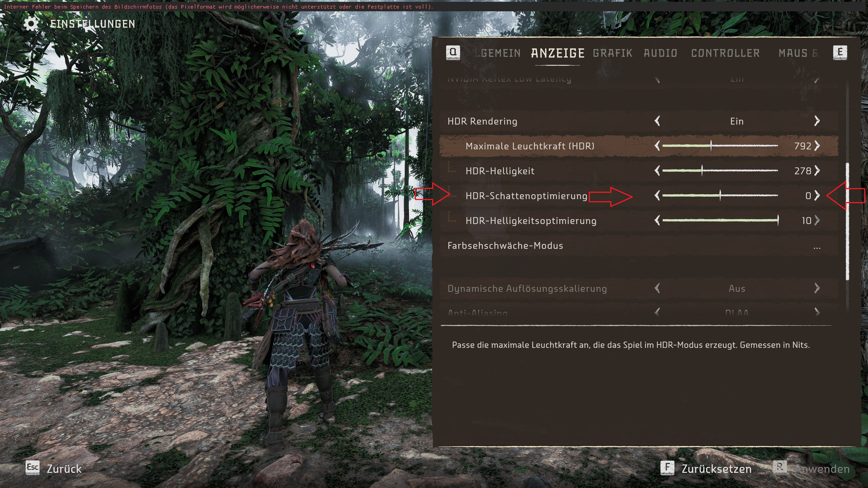Increase HDR-Schattenoptimierung with right arrow
Viewport: 868px width, 488px height.
pos(817,196)
